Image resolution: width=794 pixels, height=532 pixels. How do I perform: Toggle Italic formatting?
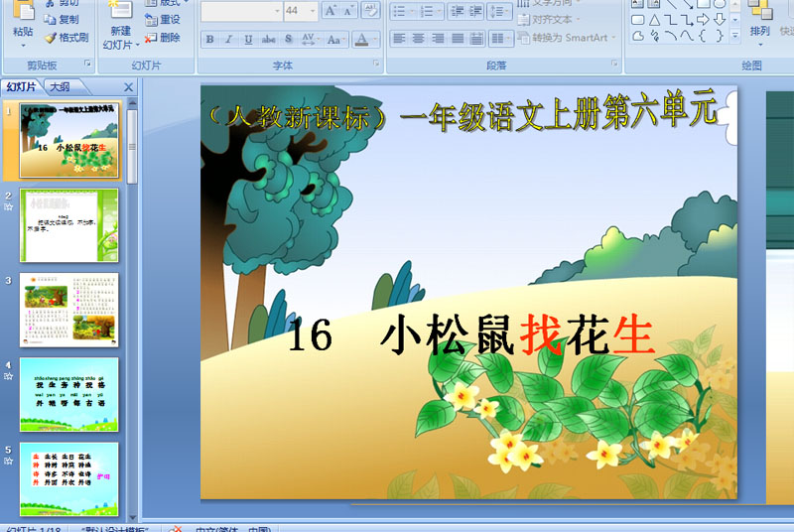pyautogui.click(x=228, y=39)
